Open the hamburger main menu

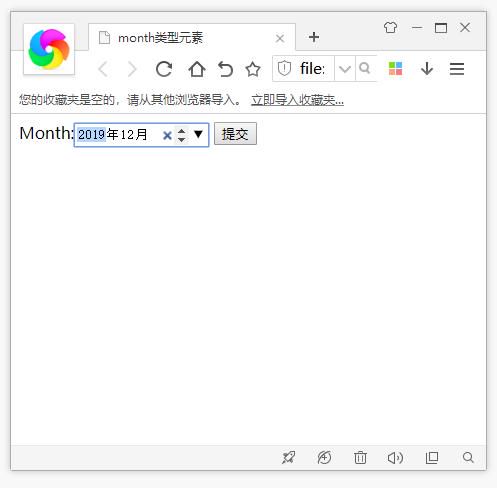coord(457,69)
